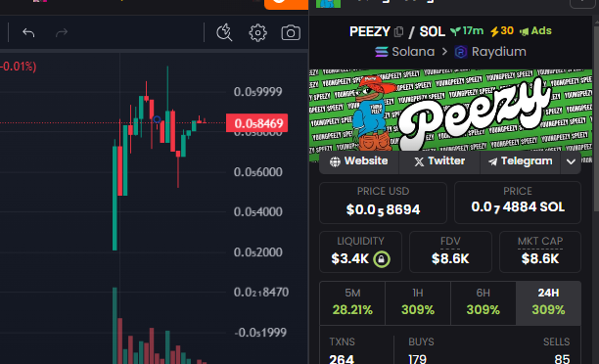599x364 pixels.
Task: Click the 17m pair age badge
Action: click(467, 31)
